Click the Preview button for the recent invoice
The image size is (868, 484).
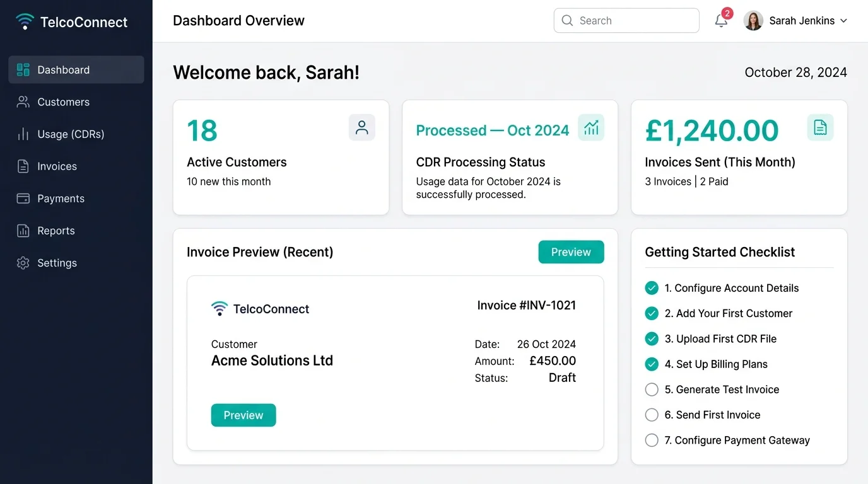(x=571, y=251)
